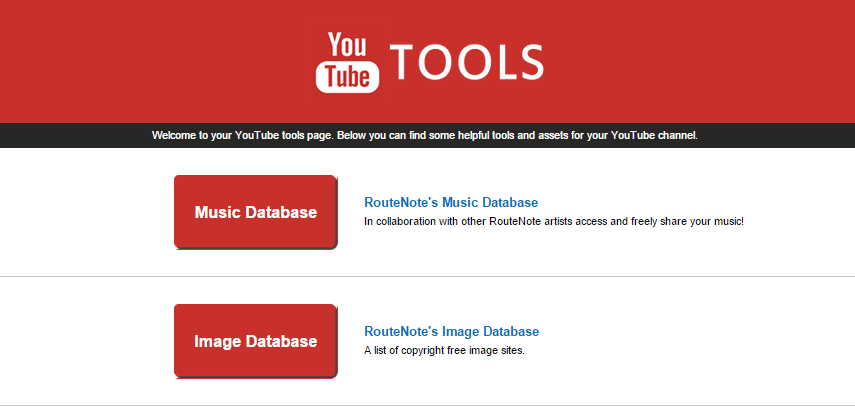Click empty red header area right of TOOLS
Screen dimensions: 855x406
click(x=700, y=62)
